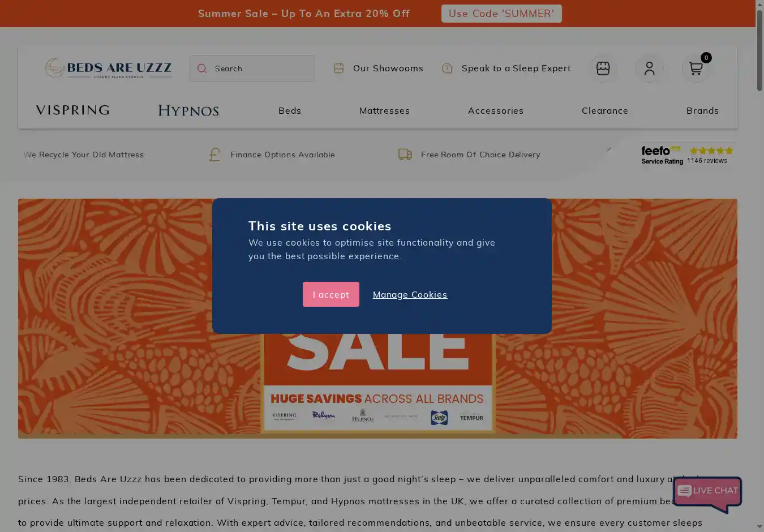Viewport: 764px width, 532px height.
Task: Open the shopping cart icon
Action: pos(696,68)
